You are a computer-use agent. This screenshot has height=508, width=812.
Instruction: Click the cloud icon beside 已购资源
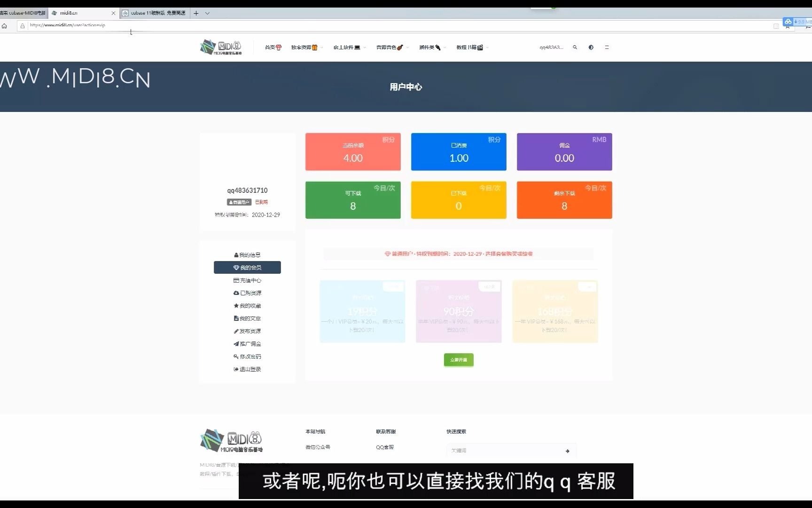point(236,293)
